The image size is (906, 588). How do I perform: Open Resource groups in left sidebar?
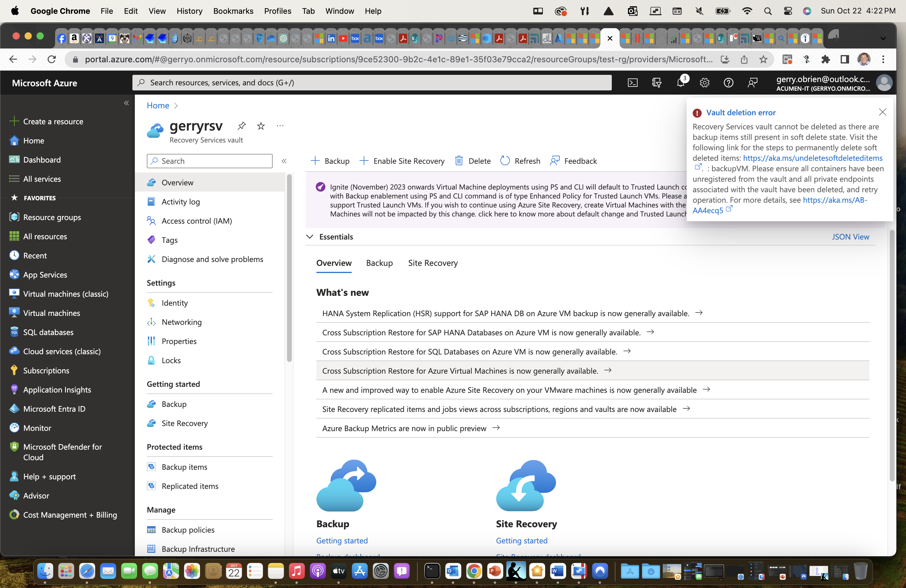(x=52, y=217)
